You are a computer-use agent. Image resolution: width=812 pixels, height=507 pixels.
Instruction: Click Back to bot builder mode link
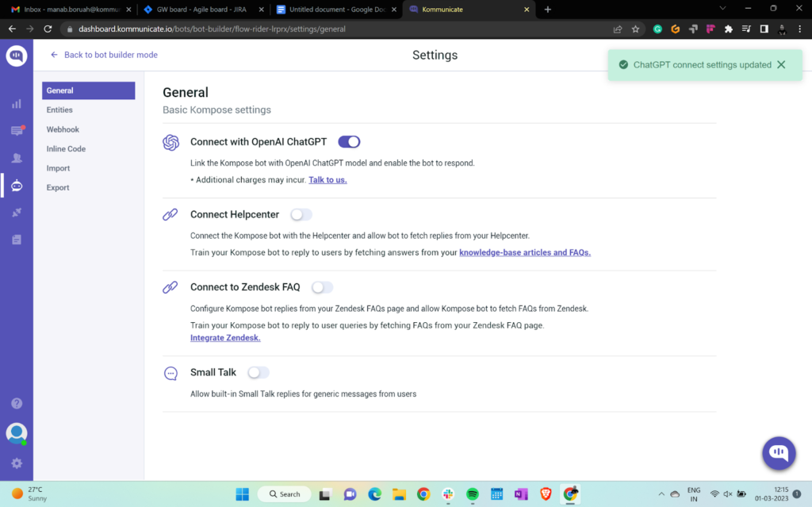[104, 55]
